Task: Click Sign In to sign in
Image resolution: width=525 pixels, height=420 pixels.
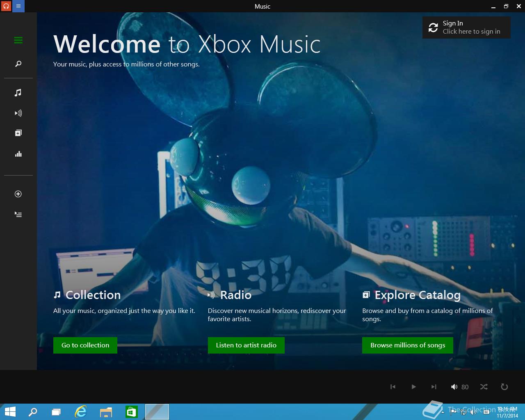Action: 466,27
